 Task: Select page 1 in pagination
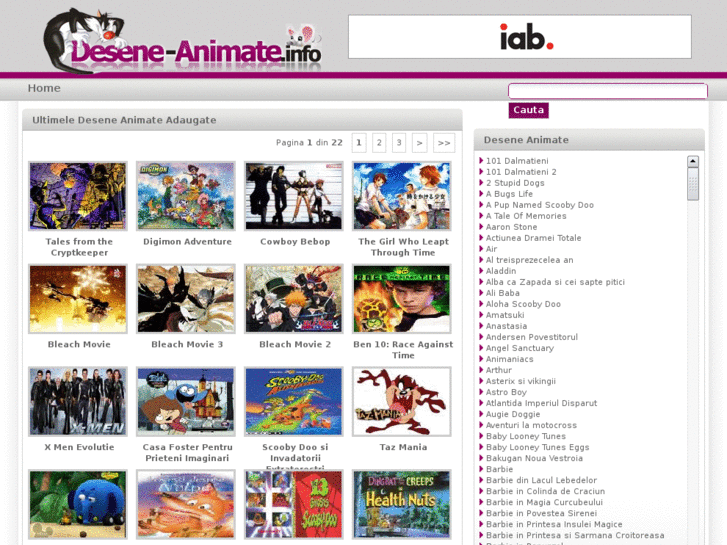[x=359, y=143]
